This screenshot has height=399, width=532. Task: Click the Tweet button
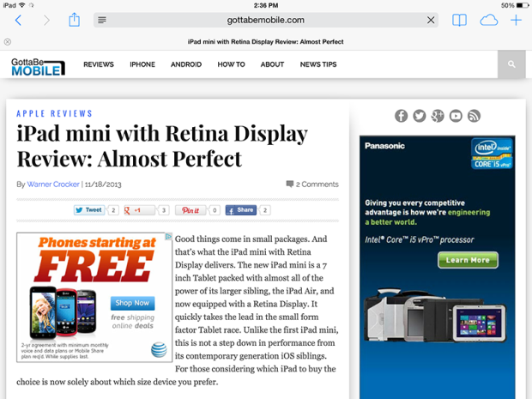(89, 210)
